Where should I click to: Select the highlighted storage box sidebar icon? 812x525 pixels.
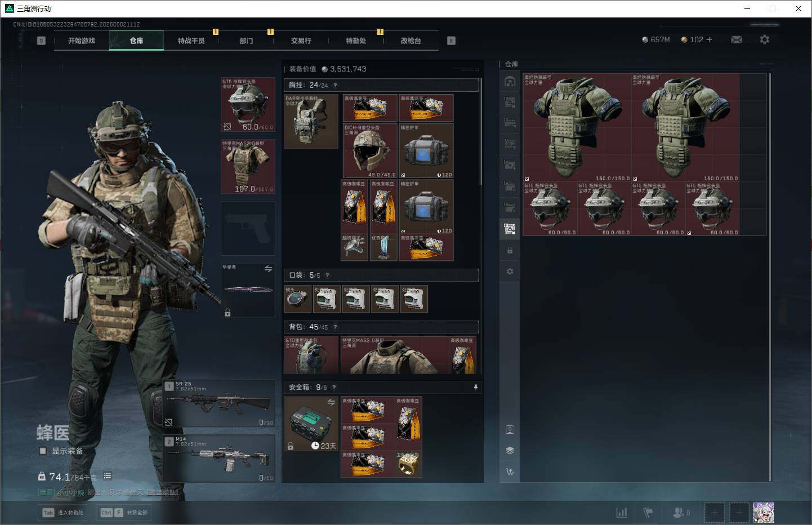coord(510,228)
